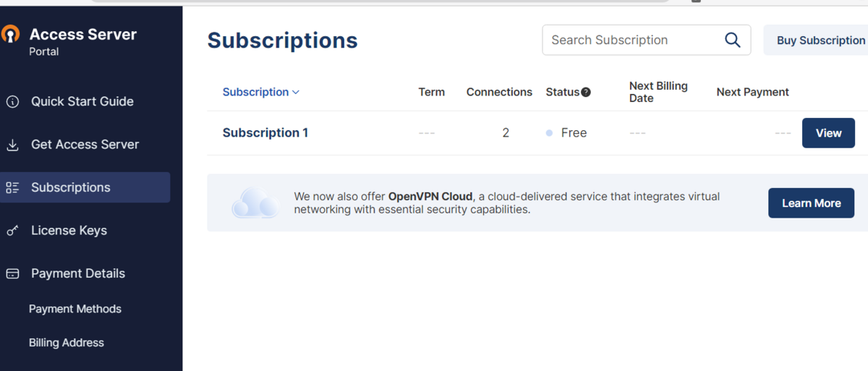
Task: Click the Status column header
Action: click(x=563, y=92)
